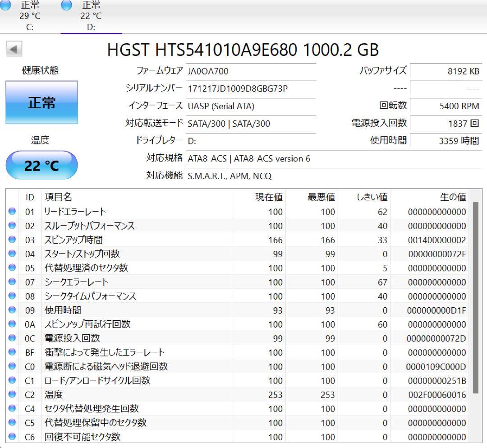This screenshot has height=448, width=487.
Task: Click firmware field JA0OA700
Action: tap(251, 71)
